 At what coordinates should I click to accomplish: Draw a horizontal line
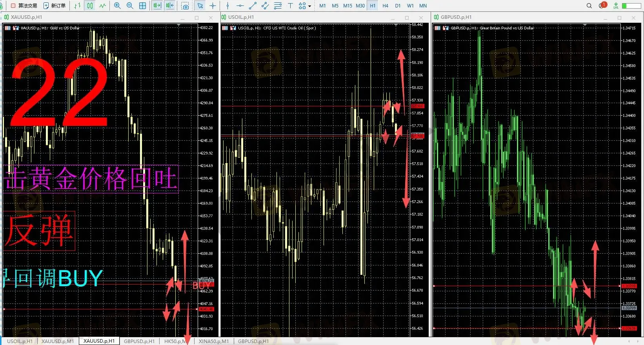(240, 5)
